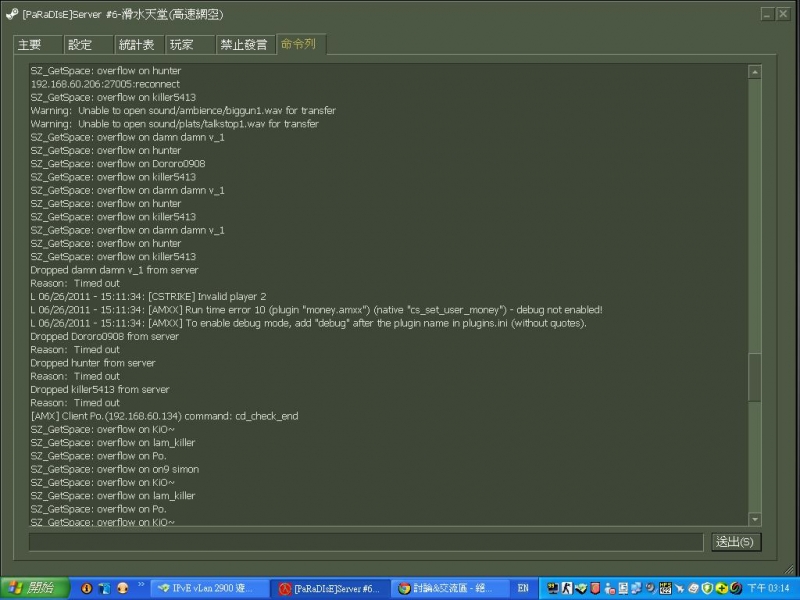Click the EN language bar indicator
800x600 pixels.
[x=523, y=588]
